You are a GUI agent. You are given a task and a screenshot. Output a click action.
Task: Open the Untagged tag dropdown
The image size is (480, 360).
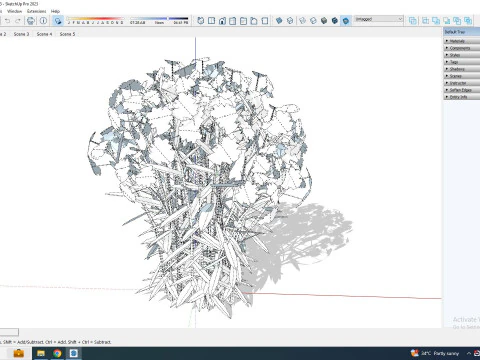pos(379,19)
